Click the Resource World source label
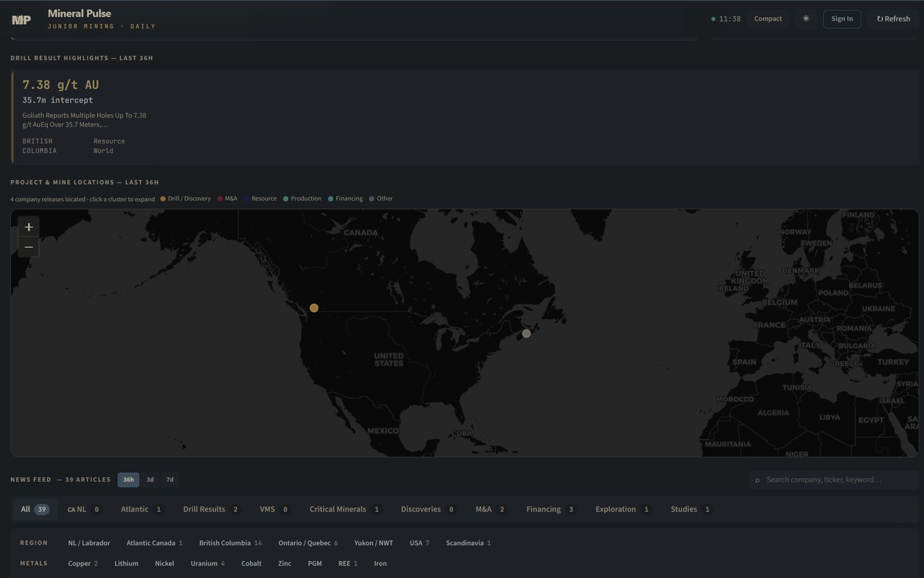Viewport: 924px width, 578px height. pyautogui.click(x=109, y=146)
